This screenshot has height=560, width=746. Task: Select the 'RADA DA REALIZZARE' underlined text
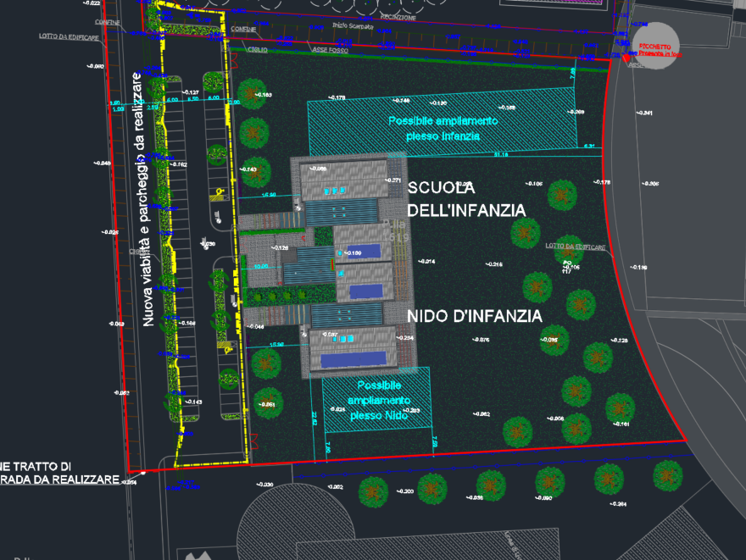(x=59, y=480)
